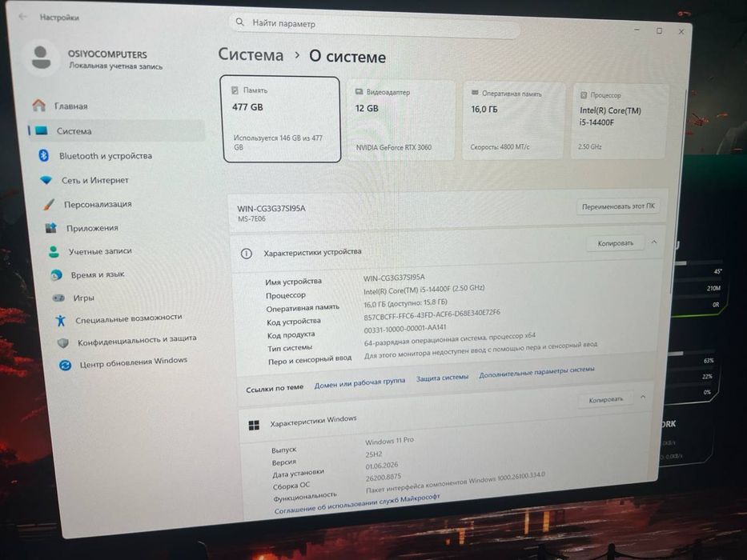Click OS build value 26200.8875
The image size is (747, 560).
point(384,477)
